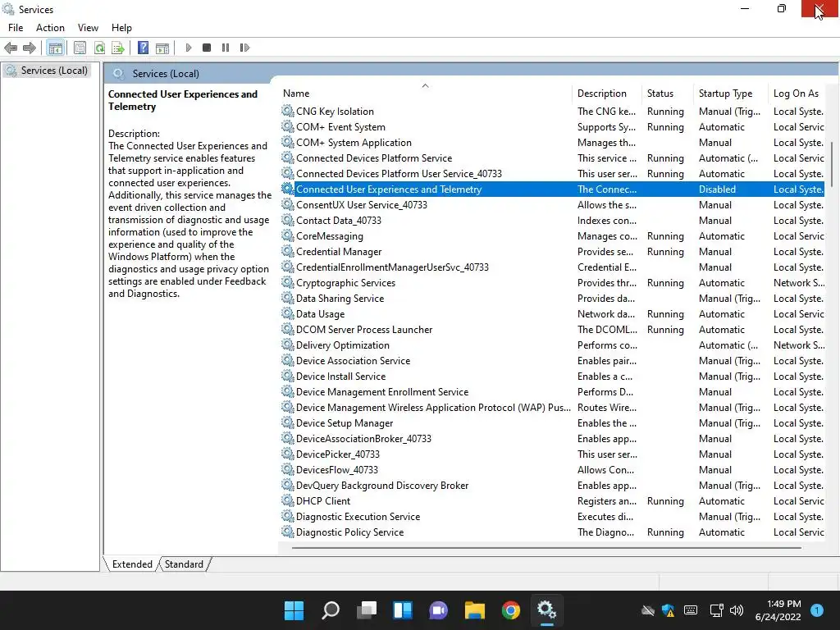Open the Help toolbar icon
Screen dimensions: 840x630
pos(143,48)
